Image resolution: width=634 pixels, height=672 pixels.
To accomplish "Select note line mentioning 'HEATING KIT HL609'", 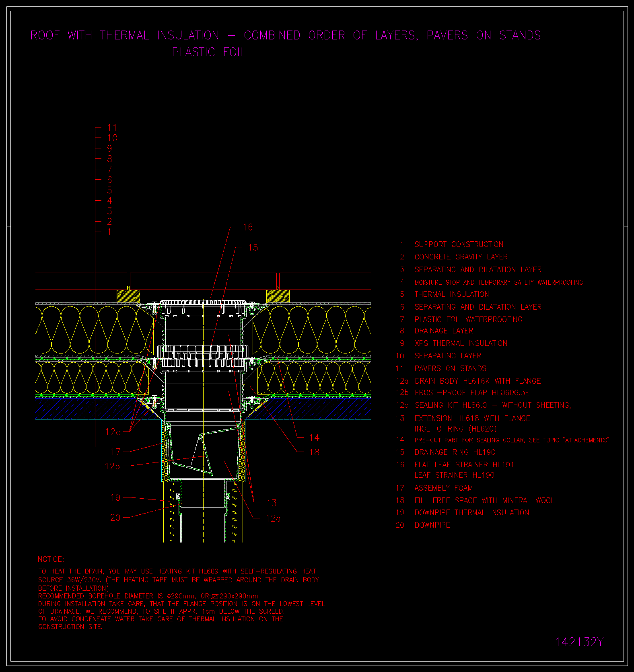I will point(177,571).
